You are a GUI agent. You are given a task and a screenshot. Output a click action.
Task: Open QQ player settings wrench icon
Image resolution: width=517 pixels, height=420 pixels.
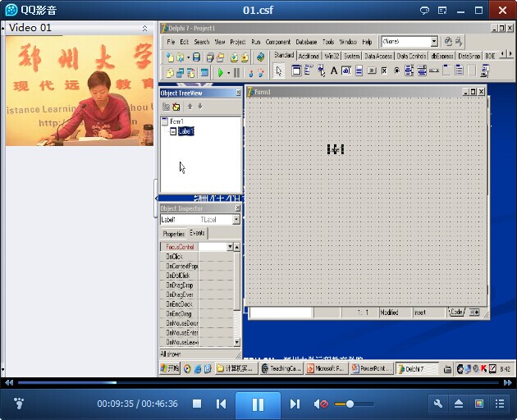438,404
